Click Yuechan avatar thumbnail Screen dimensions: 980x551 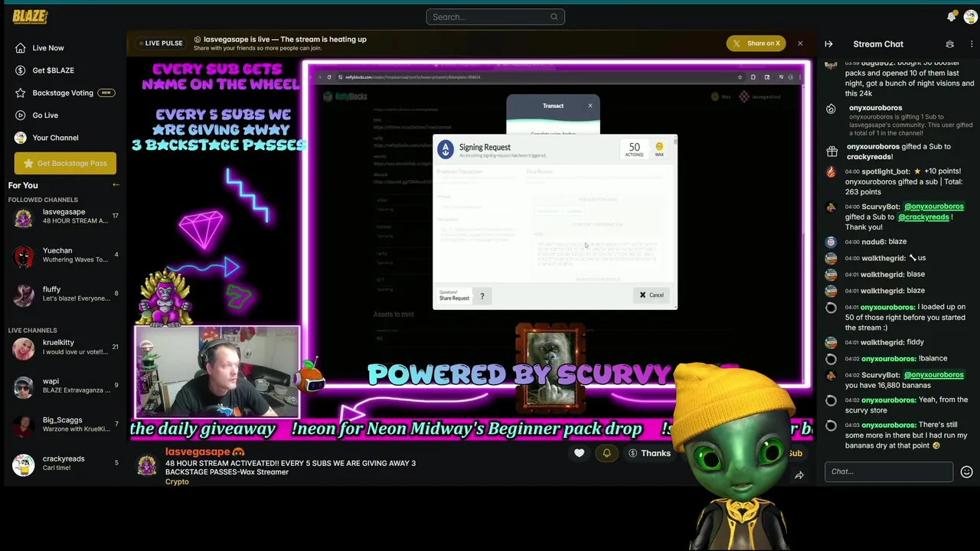(23, 256)
